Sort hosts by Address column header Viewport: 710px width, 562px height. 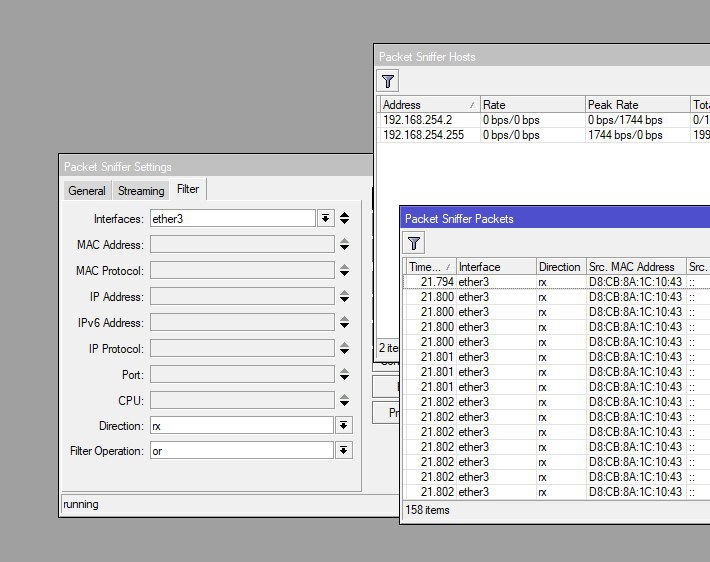pyautogui.click(x=429, y=105)
